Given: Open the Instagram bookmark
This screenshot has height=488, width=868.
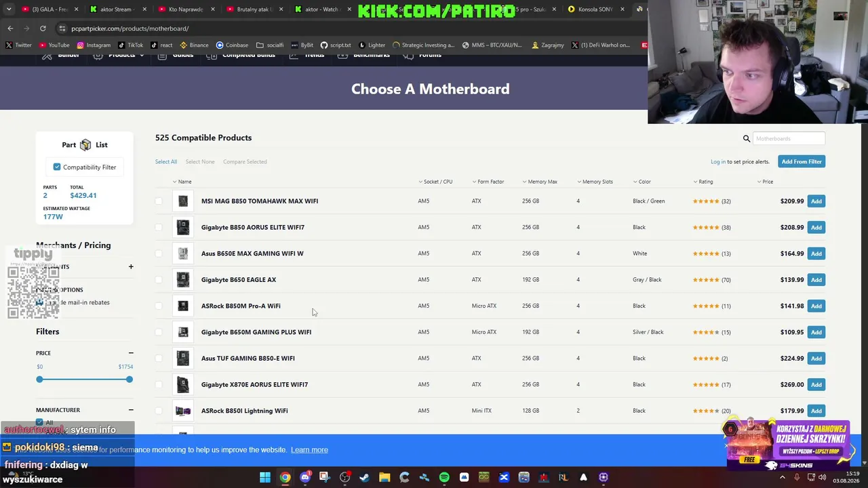Looking at the screenshot, I should [x=94, y=45].
